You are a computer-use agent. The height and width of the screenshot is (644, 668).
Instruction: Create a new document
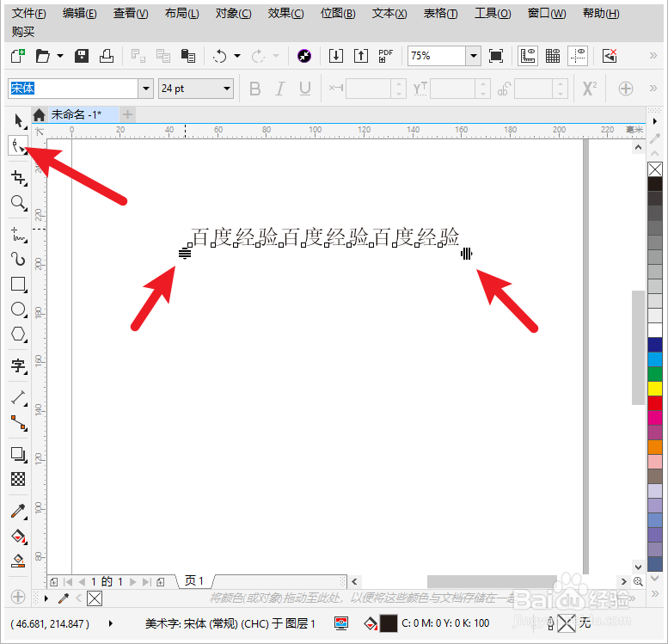click(x=18, y=56)
